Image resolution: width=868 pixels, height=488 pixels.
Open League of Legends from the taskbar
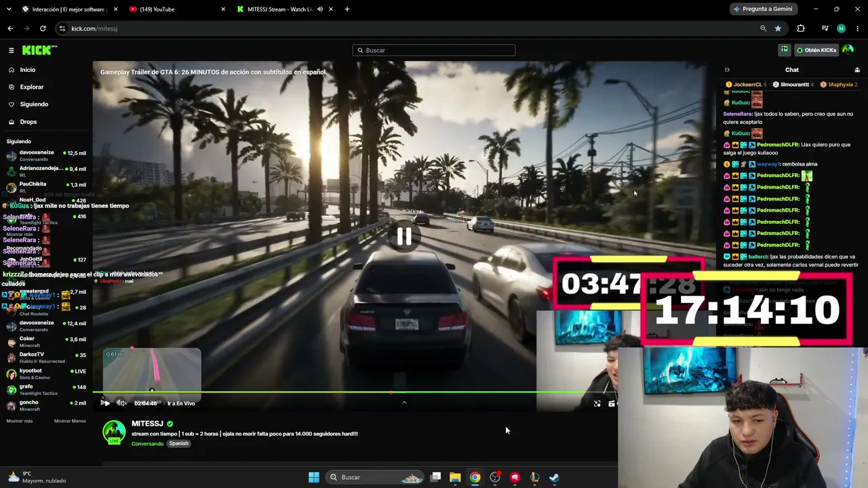coord(534,477)
